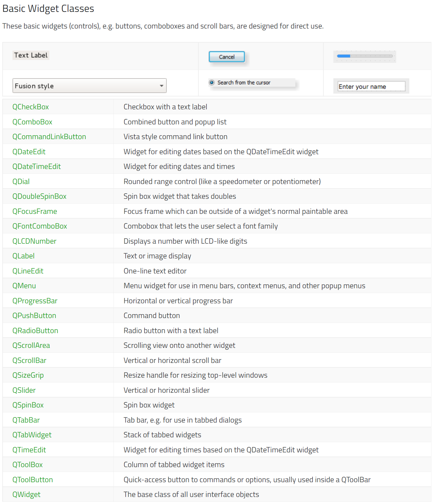Open the QComboBox class link
The image size is (434, 504).
32,122
